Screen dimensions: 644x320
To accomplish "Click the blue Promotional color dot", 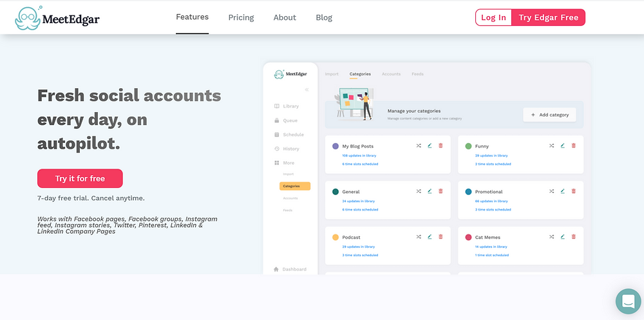I will (469, 192).
